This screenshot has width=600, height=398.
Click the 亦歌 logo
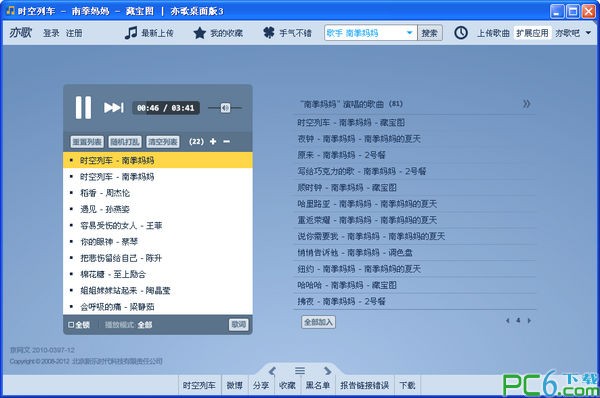(x=21, y=33)
